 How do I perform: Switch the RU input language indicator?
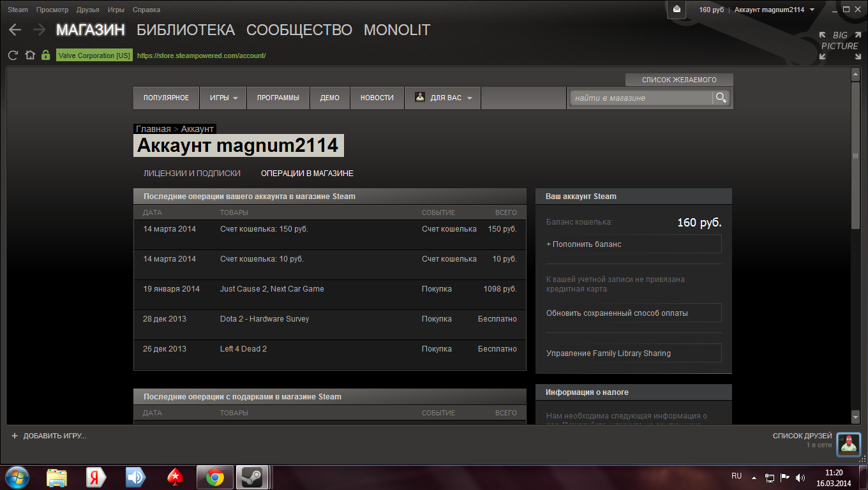click(x=737, y=476)
